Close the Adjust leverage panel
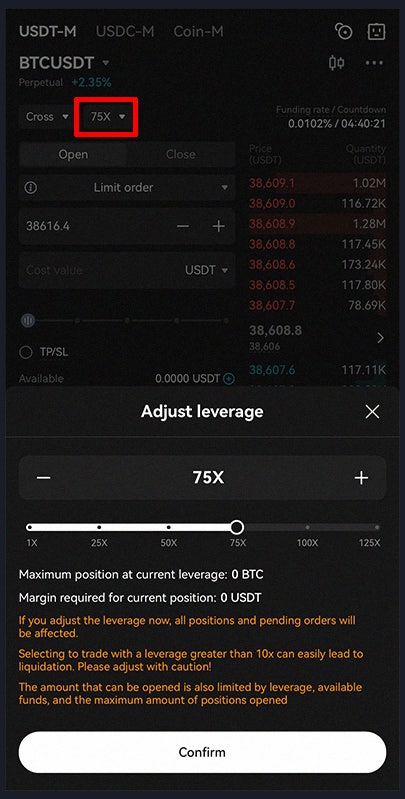This screenshot has width=405, height=799. tap(372, 412)
